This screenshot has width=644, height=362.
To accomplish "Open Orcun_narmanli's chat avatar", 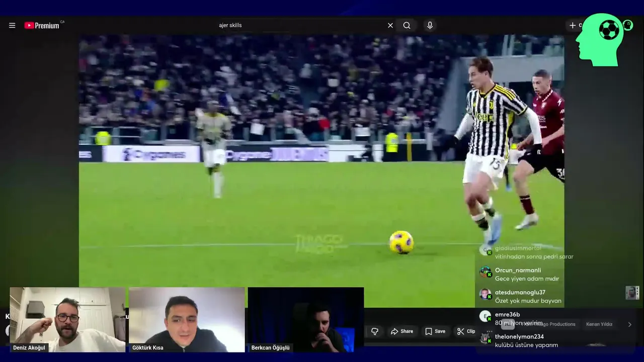I will (485, 272).
